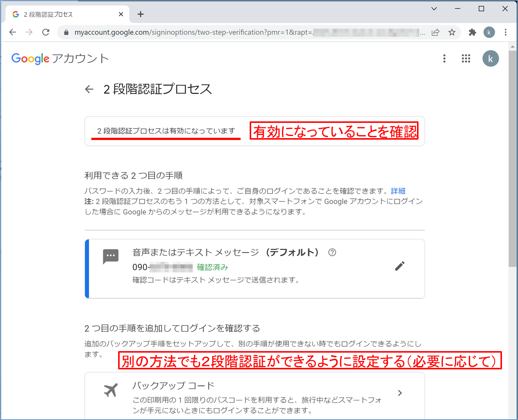518x420 pixels.
Task: Open the 詳細 link
Action: [x=398, y=191]
